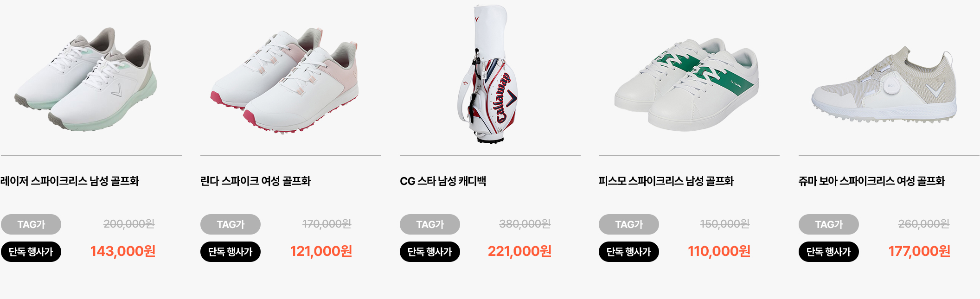
Task: Open the mint-sole Laser golf shoes image
Action: (86, 79)
